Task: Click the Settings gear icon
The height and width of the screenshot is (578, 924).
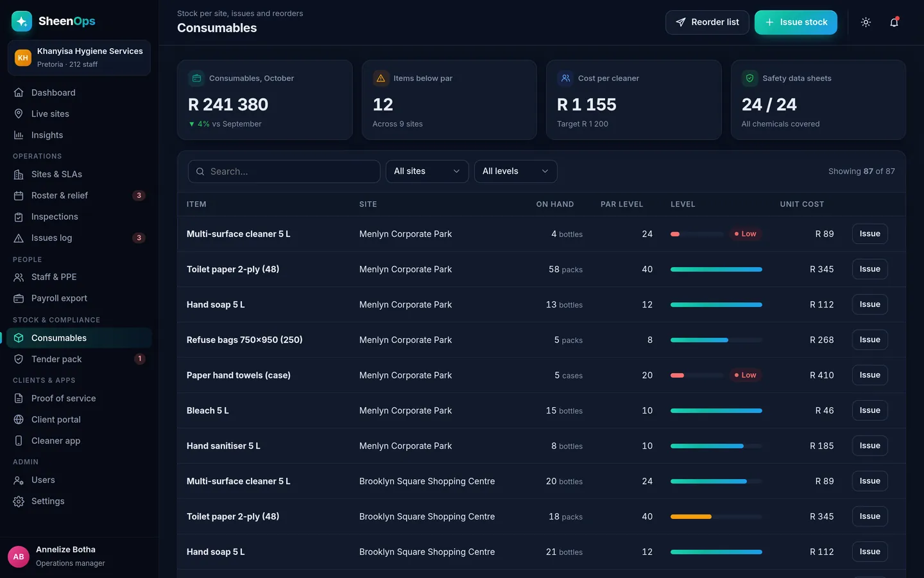Action: click(x=19, y=501)
